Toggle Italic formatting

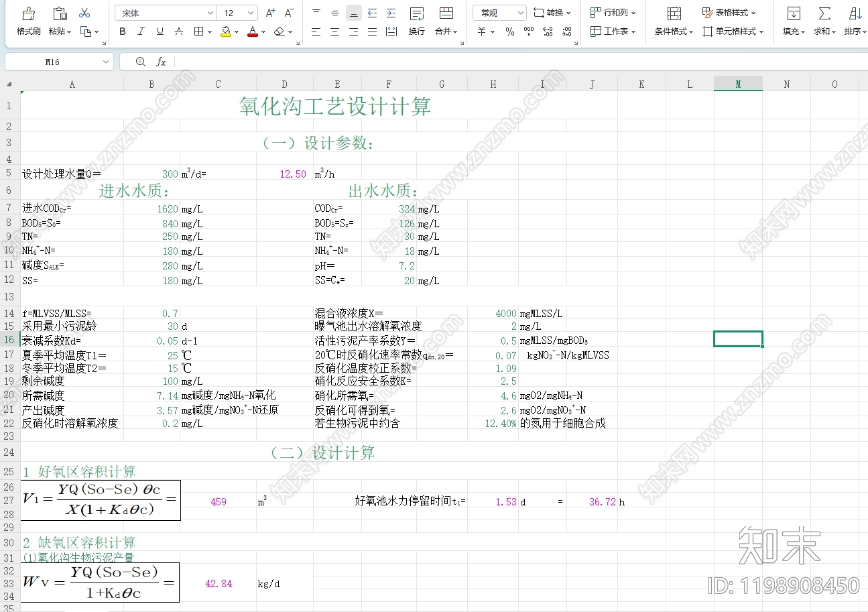tap(141, 32)
